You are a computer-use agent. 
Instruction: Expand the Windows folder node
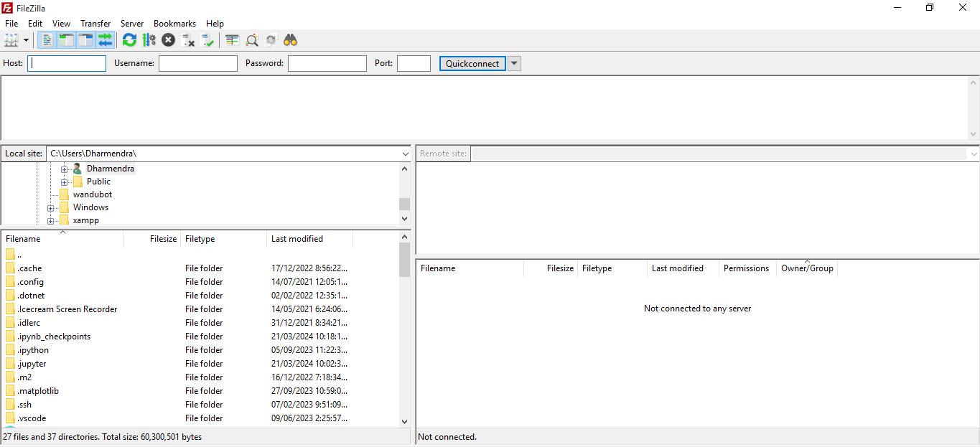[x=51, y=208]
